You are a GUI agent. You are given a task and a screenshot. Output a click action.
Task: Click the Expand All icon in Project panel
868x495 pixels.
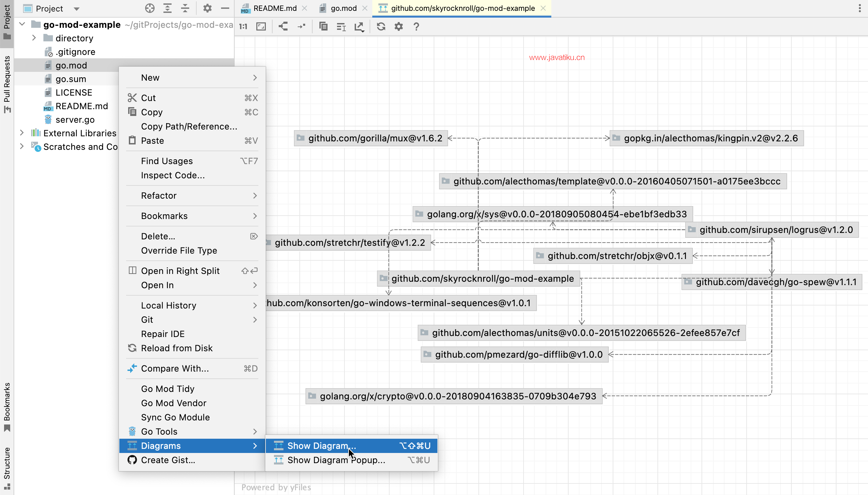167,8
